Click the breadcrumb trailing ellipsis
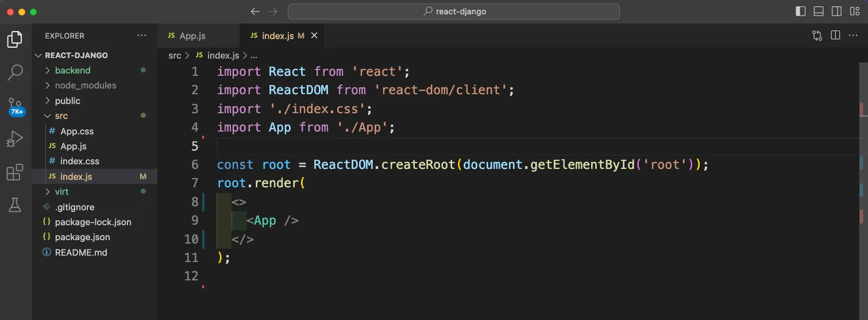Screen dimensions: 868x320 coord(254,56)
